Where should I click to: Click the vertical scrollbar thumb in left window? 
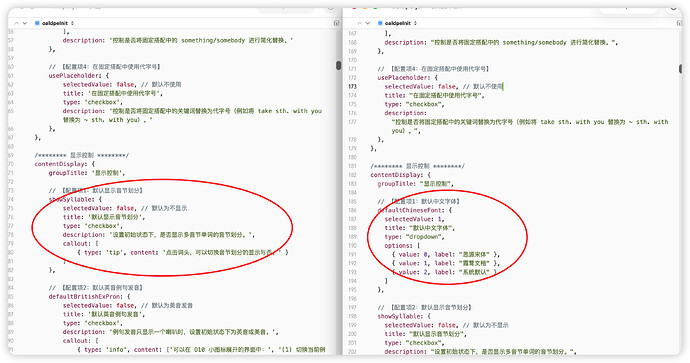pyautogui.click(x=338, y=66)
